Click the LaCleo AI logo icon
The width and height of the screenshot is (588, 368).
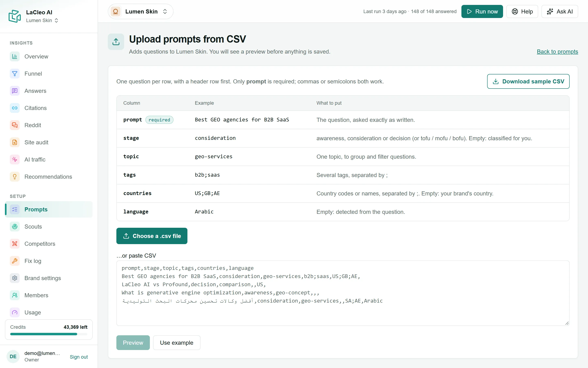(14, 16)
